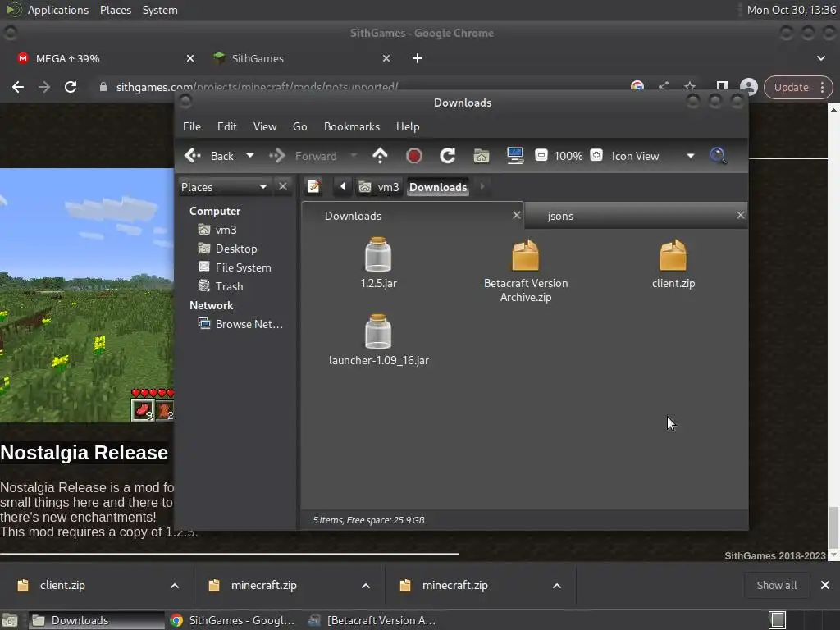Go to parent folder with Up arrow
This screenshot has width=840, height=630.
(x=380, y=156)
